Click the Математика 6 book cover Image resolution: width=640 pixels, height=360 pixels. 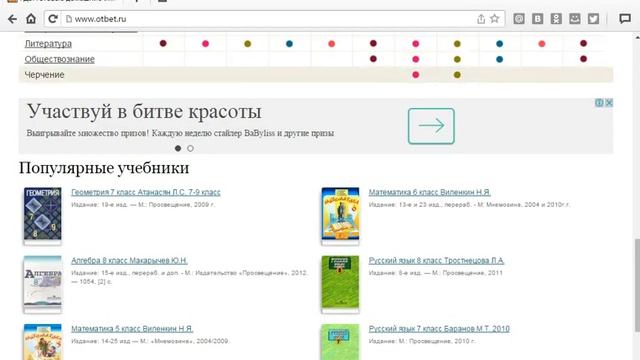(x=340, y=215)
